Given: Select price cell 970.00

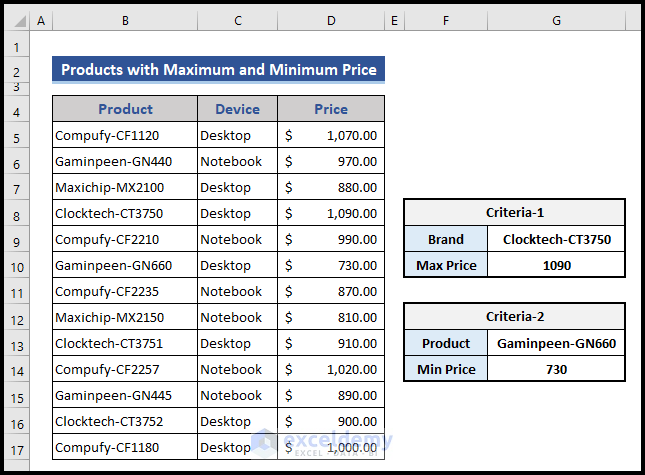Looking at the screenshot, I should coord(331,161).
